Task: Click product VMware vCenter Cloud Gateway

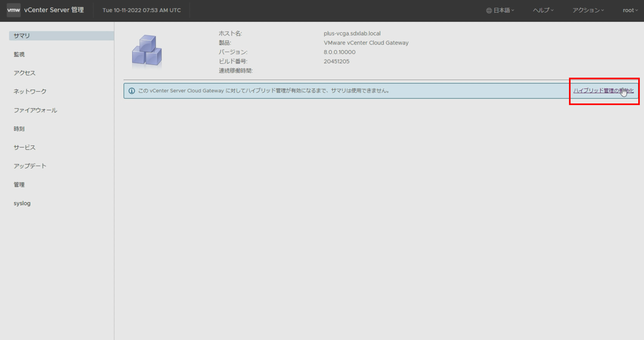Action: (x=366, y=43)
